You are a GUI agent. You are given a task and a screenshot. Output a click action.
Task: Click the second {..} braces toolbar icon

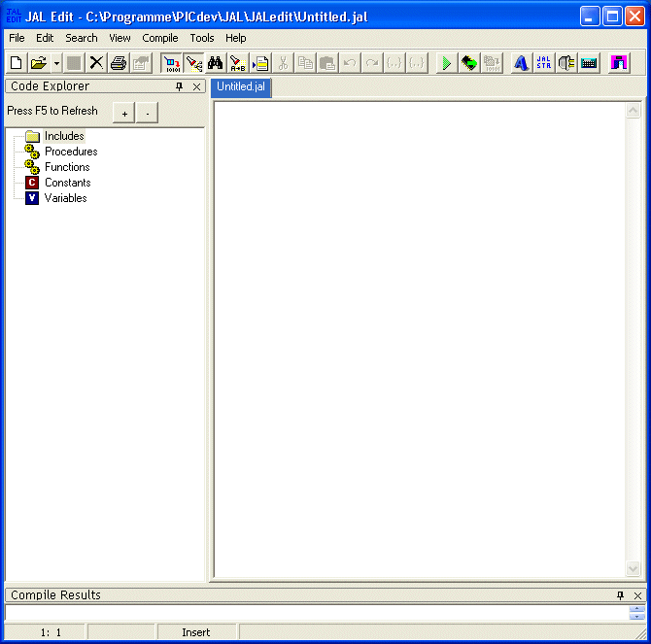417,63
